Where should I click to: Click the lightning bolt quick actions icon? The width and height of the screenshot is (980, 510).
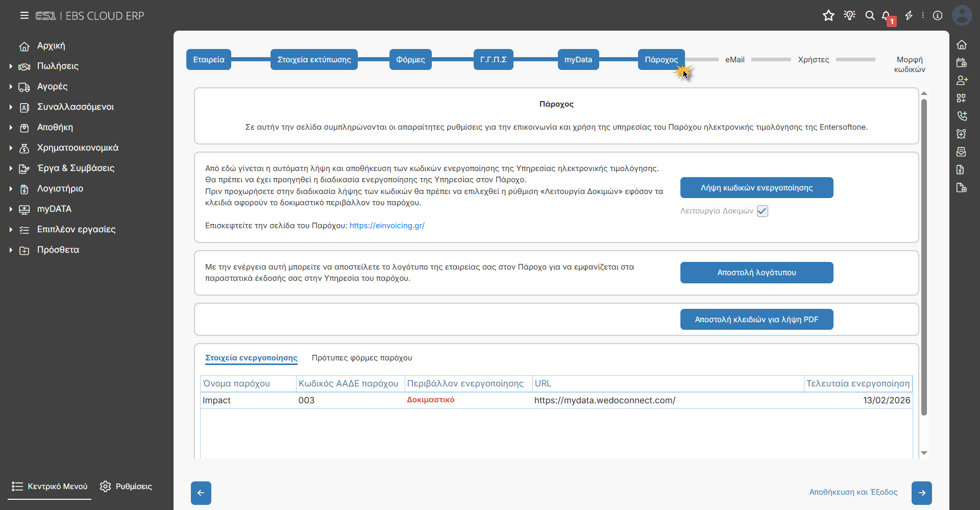[x=909, y=15]
